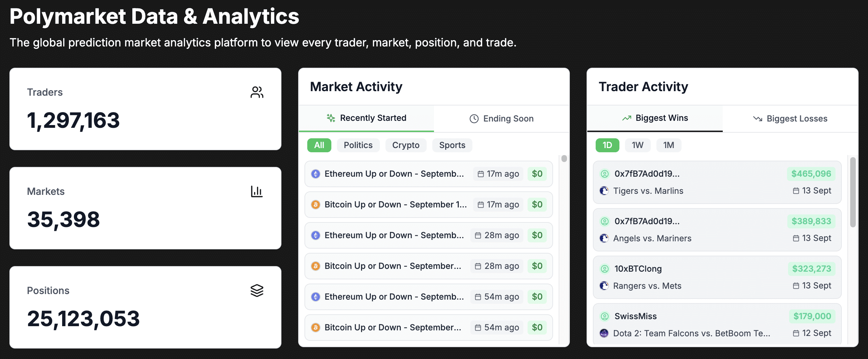This screenshot has width=868, height=359.
Task: Click the Traders people icon
Action: click(x=257, y=92)
